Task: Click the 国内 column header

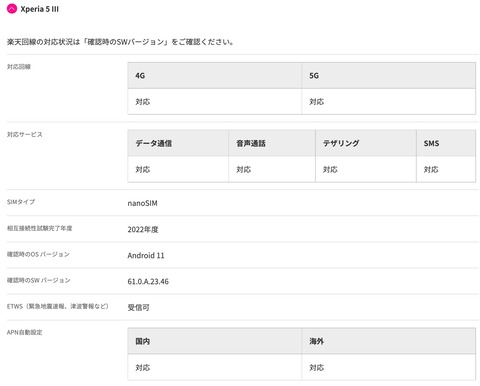Action: coord(214,341)
